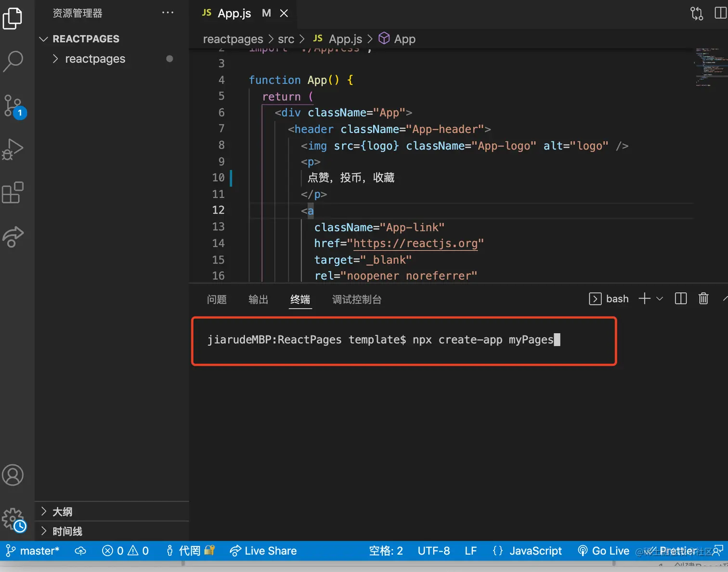Click the feedback icon in status bar
This screenshot has height=572, width=728.
tap(718, 551)
